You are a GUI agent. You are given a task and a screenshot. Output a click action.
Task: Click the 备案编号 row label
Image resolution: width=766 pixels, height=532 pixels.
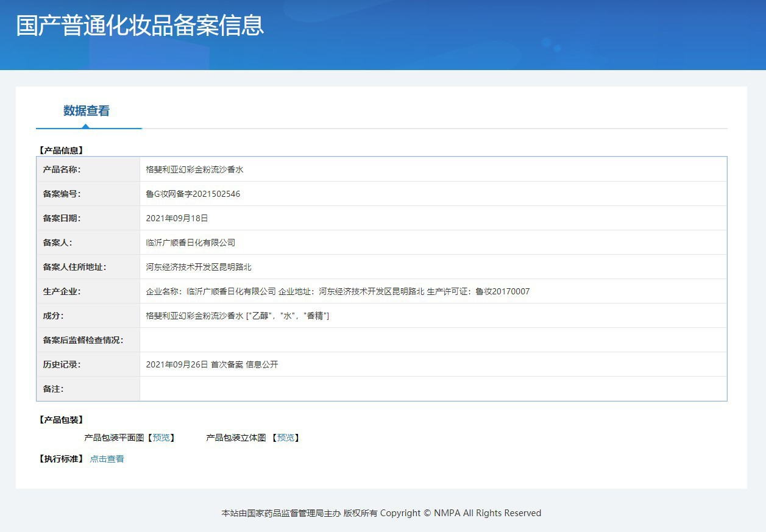[x=62, y=194]
